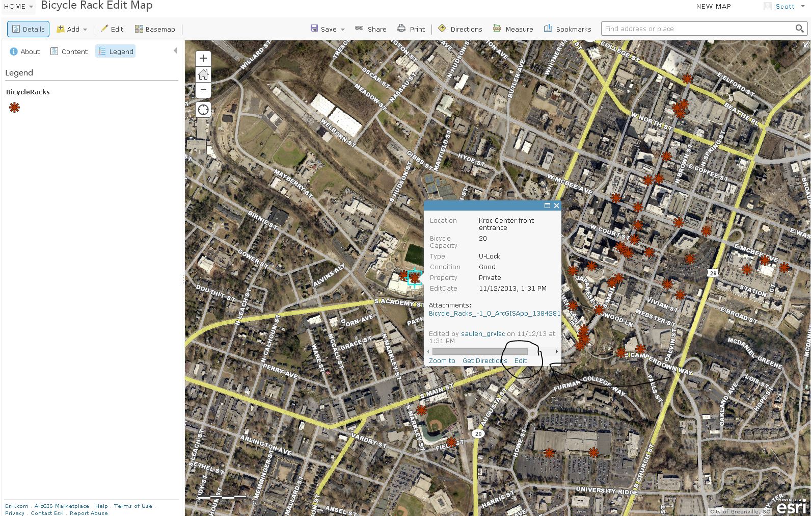Click Zoom to in the popup
This screenshot has width=812, height=516.
(x=442, y=360)
